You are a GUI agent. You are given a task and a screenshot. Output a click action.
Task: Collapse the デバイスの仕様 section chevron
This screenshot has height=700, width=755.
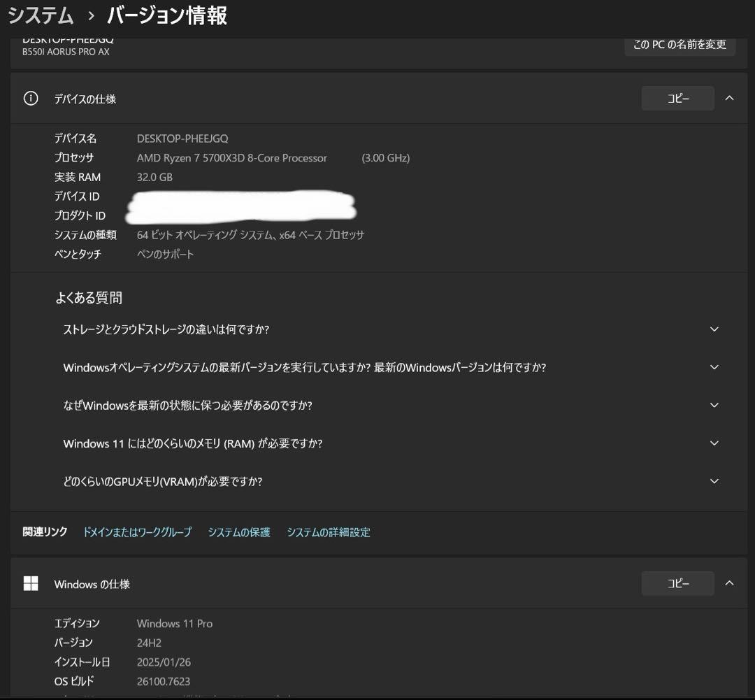pyautogui.click(x=730, y=99)
